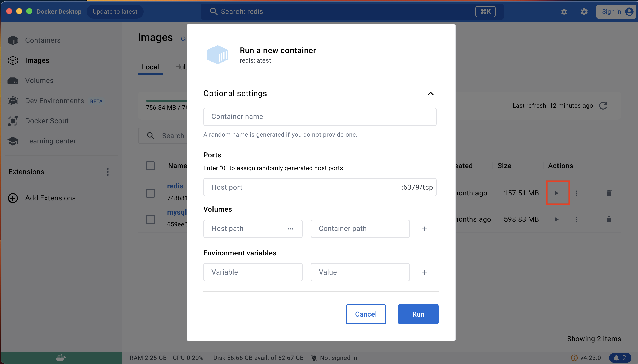Viewport: 638px width, 364px height.
Task: Browse host path ellipsis icon
Action: 290,229
